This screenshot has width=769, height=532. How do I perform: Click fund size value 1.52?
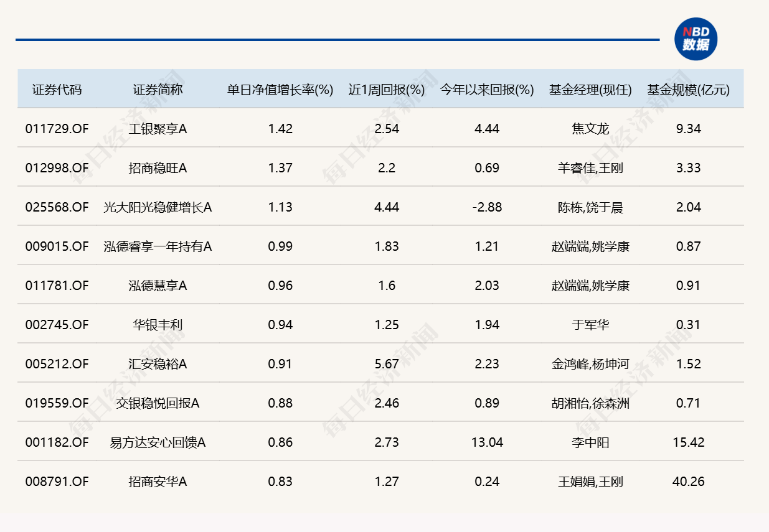pyautogui.click(x=689, y=364)
